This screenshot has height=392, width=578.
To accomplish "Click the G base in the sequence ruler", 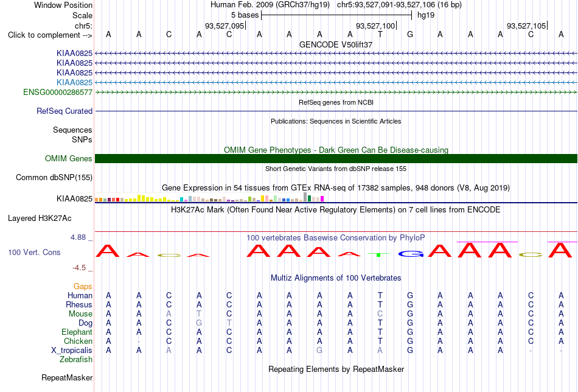I will [x=410, y=35].
